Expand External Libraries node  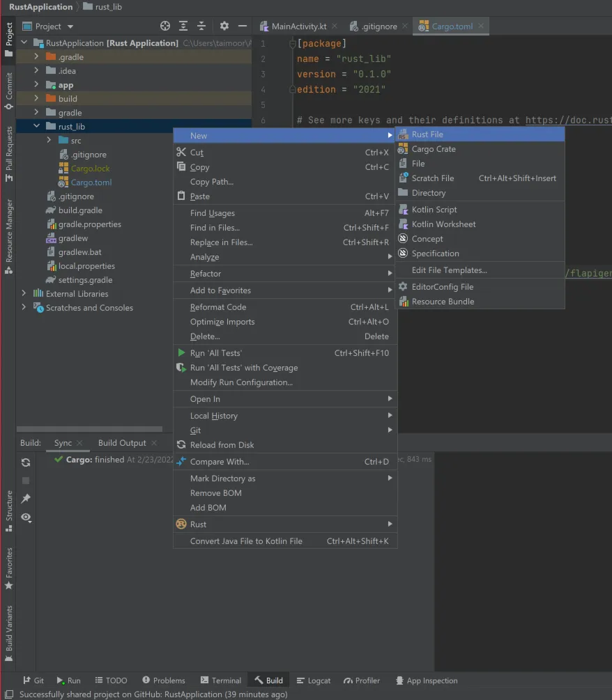coord(24,293)
